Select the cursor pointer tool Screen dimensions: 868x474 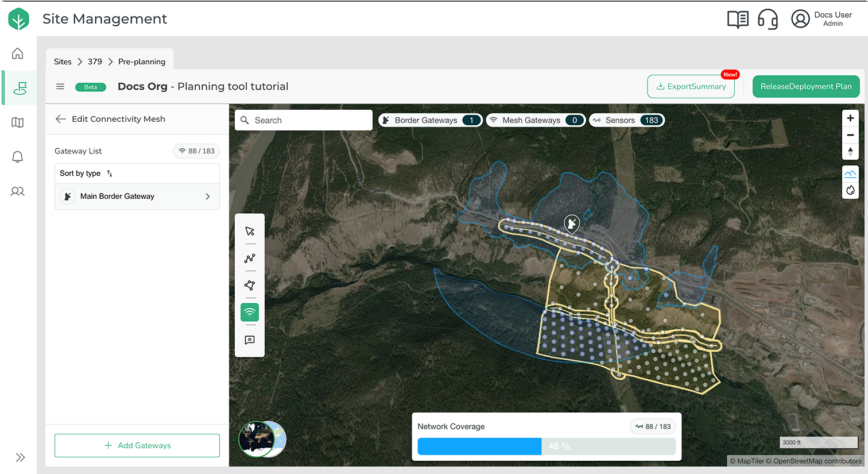pyautogui.click(x=250, y=231)
